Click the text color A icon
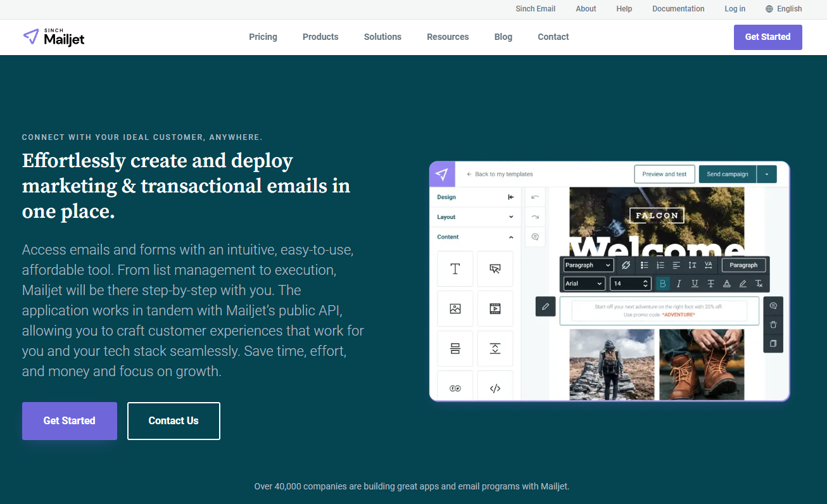Viewport: 827px width, 504px height. [727, 284]
